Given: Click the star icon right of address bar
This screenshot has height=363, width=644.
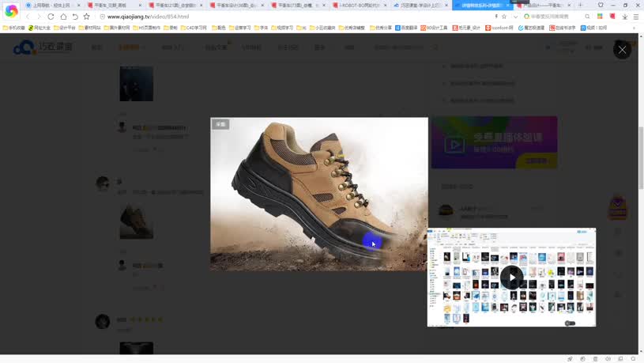Looking at the screenshot, I should [504, 17].
